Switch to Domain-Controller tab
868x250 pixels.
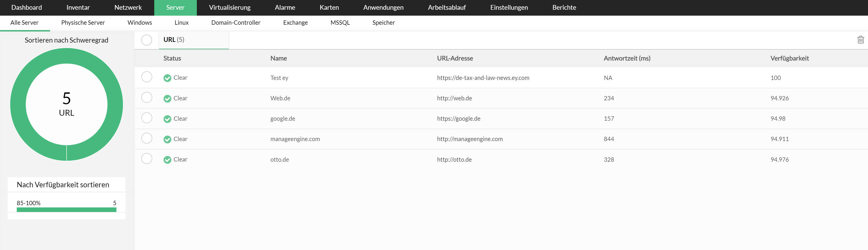(236, 23)
